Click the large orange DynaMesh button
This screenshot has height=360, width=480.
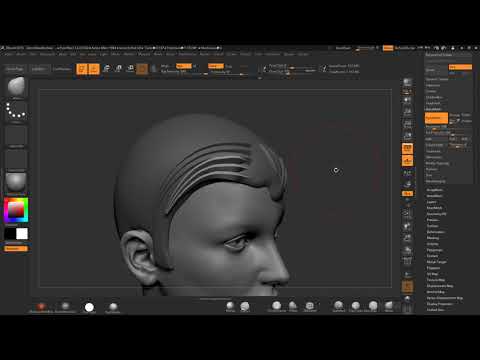[436, 118]
